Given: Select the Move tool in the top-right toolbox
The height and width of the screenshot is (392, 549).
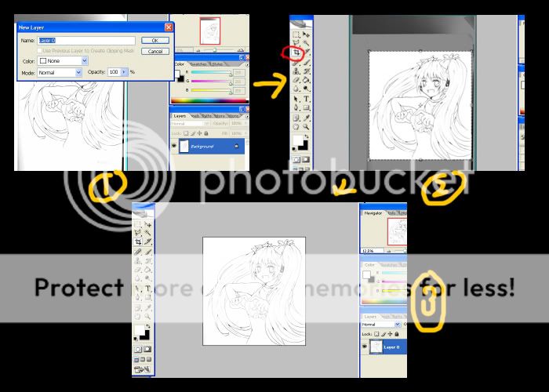Looking at the screenshot, I should click(306, 34).
